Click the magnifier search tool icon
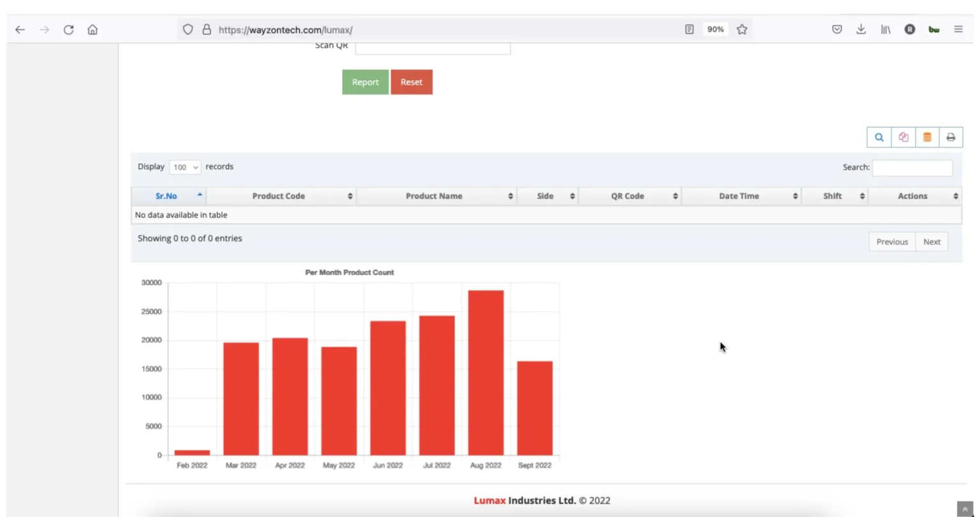Viewport: 980px width, 517px height. pyautogui.click(x=879, y=137)
